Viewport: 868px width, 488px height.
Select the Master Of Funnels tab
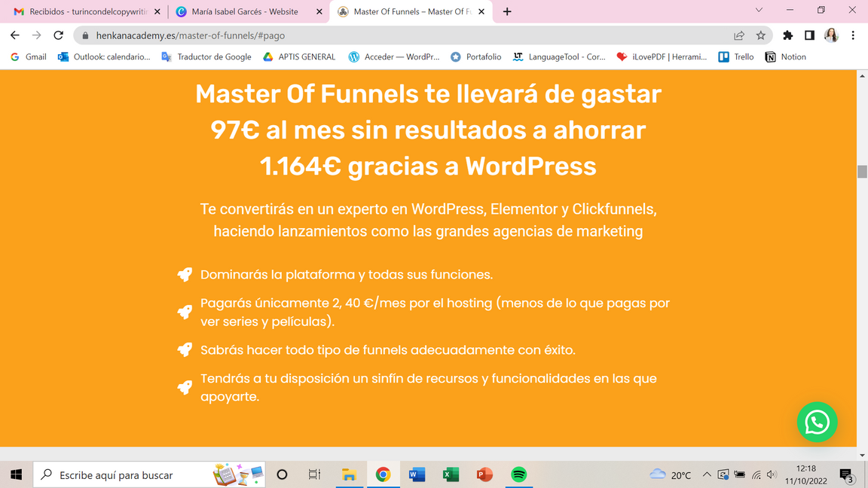(411, 11)
